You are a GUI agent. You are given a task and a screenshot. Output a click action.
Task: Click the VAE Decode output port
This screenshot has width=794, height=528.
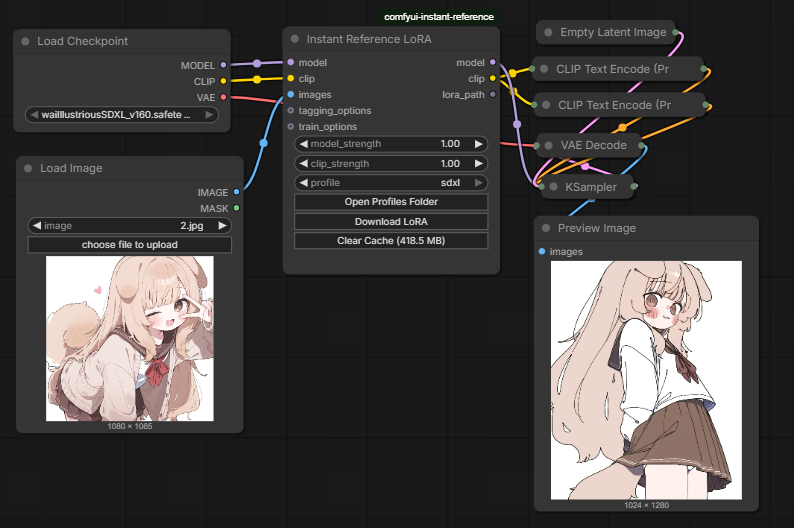coord(642,145)
